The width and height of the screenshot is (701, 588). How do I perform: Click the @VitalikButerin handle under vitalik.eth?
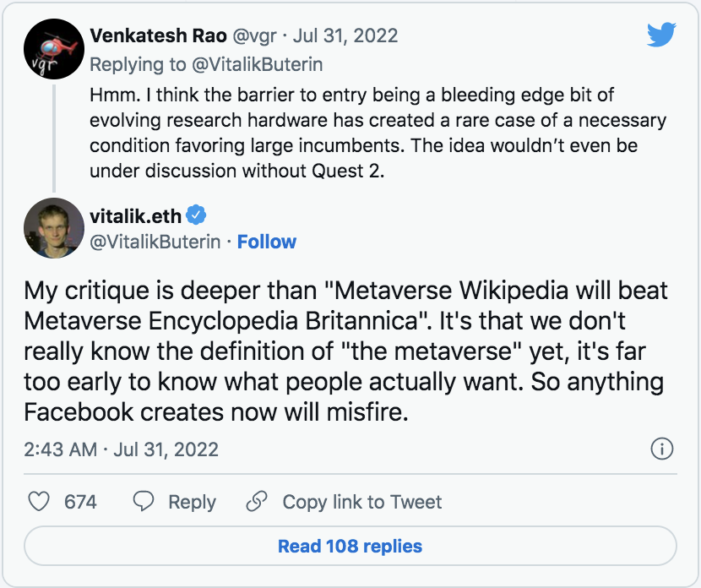click(x=155, y=242)
